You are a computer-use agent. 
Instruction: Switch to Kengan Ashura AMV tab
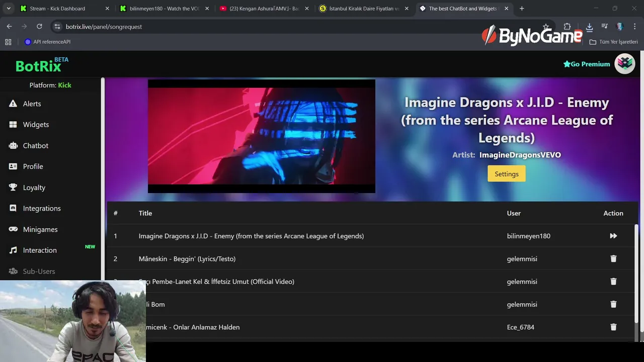pyautogui.click(x=264, y=9)
